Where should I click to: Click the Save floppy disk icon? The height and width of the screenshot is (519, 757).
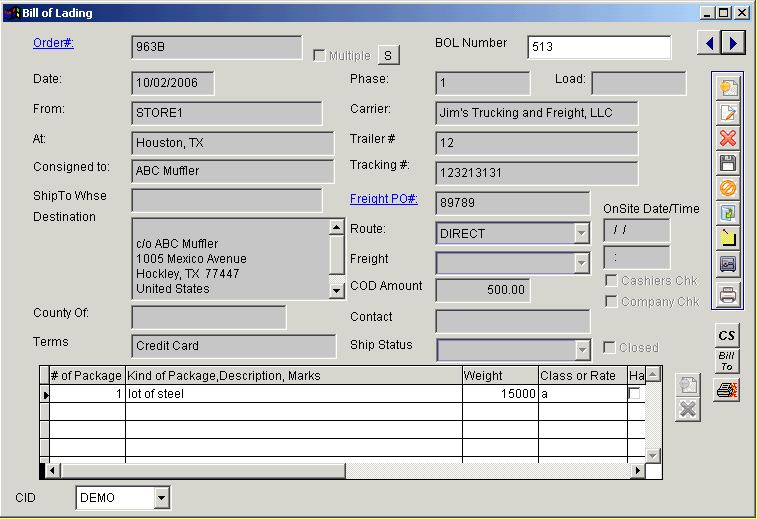coord(728,163)
